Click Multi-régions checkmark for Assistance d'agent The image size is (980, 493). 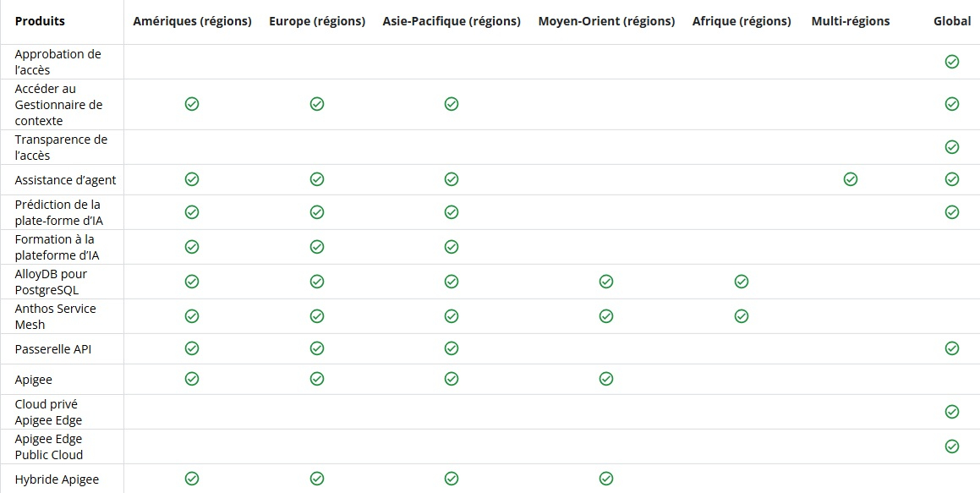coord(851,179)
